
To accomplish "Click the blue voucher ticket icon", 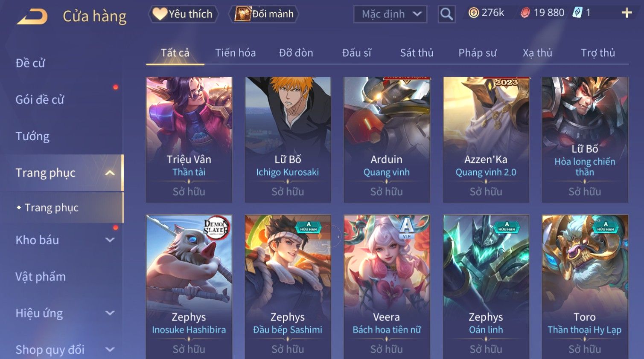I will (577, 13).
